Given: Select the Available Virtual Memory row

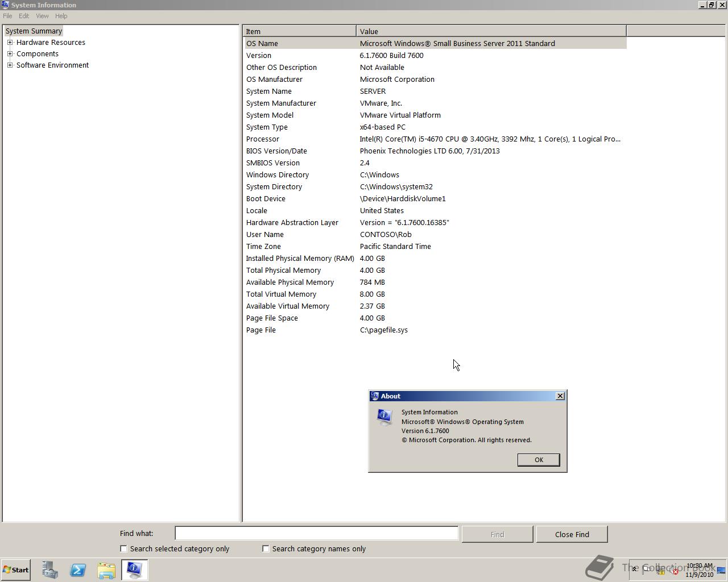Looking at the screenshot, I should pyautogui.click(x=435, y=306).
